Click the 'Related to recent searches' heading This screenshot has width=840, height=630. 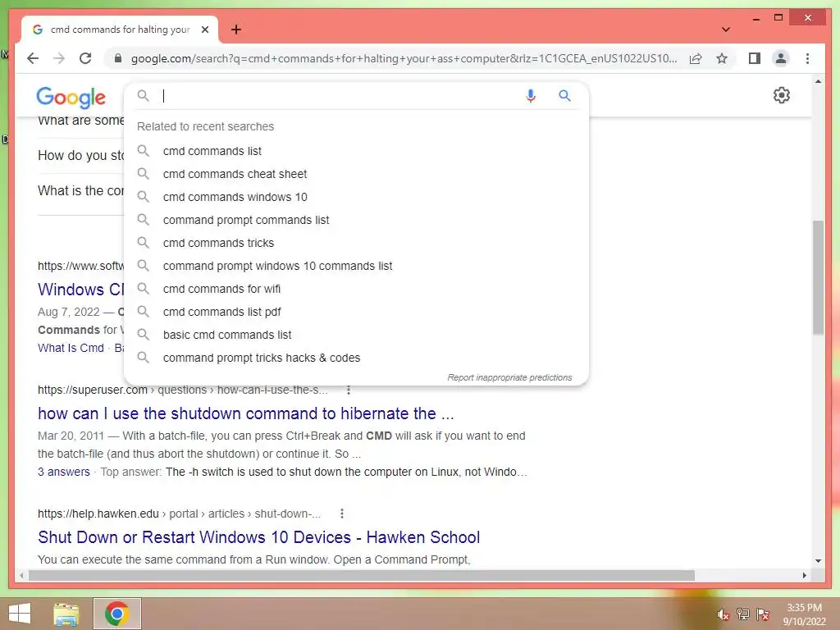[205, 126]
